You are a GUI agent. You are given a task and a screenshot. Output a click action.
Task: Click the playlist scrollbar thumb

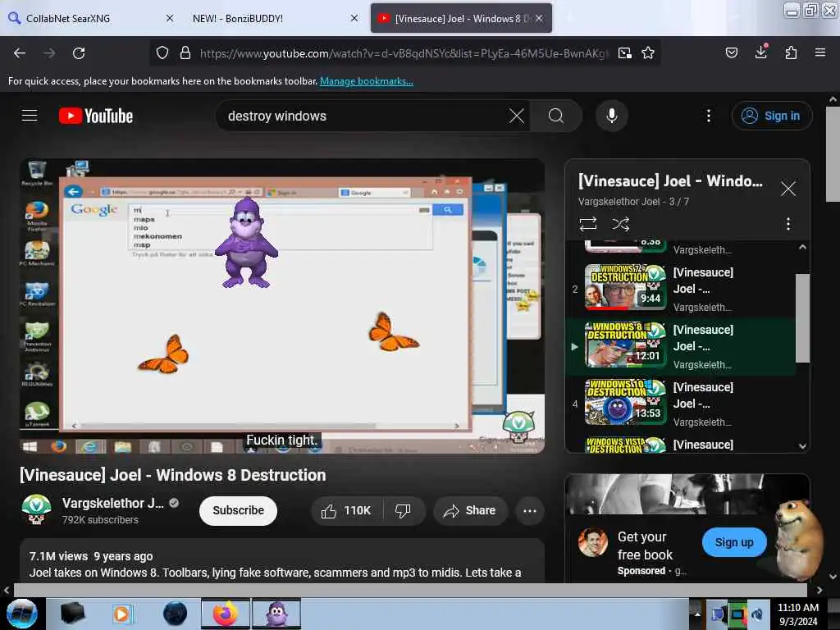[x=802, y=317]
